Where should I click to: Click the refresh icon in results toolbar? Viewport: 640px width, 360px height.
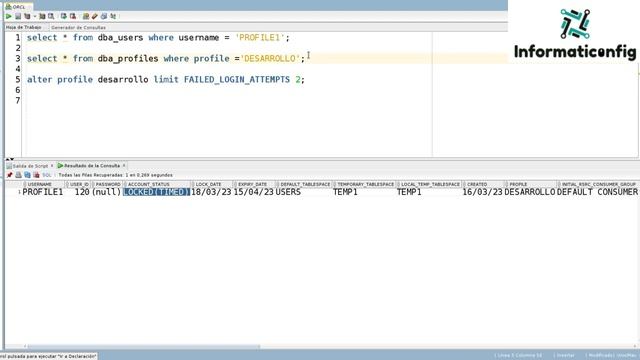point(27,175)
